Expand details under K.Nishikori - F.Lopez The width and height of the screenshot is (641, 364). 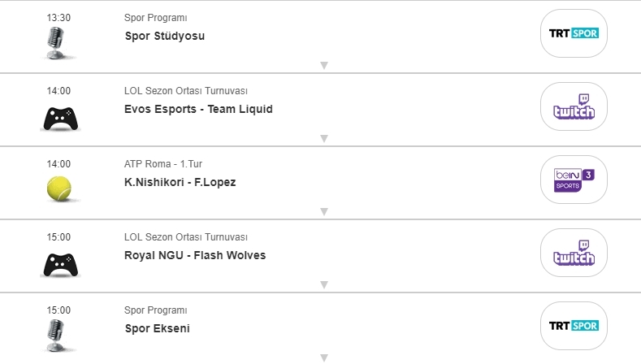point(323,212)
